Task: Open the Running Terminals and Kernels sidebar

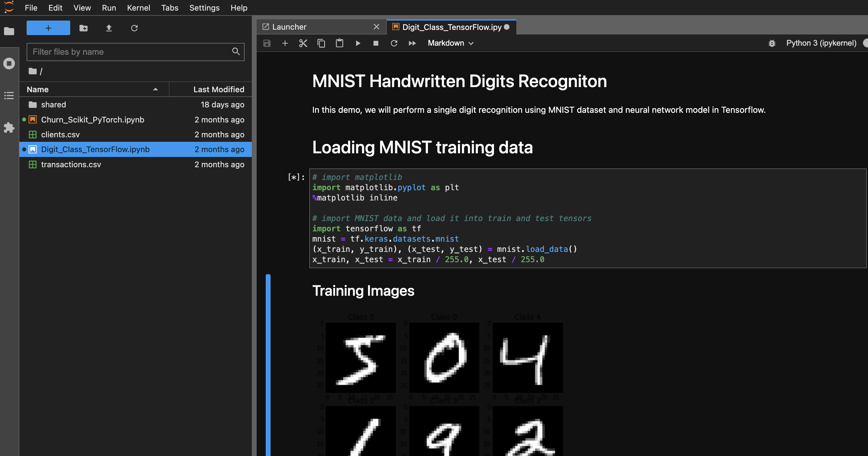Action: point(9,63)
